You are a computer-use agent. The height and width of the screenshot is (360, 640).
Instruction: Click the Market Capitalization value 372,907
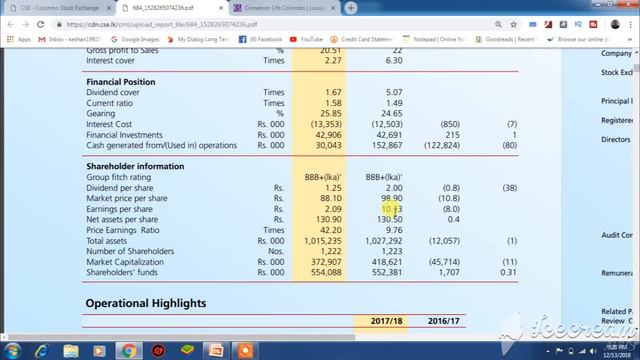(326, 262)
